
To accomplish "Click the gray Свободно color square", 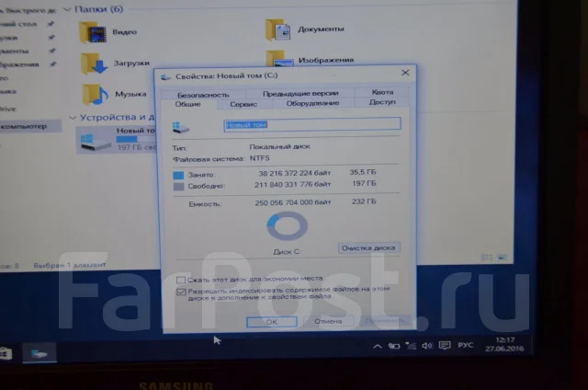I will 179,187.
